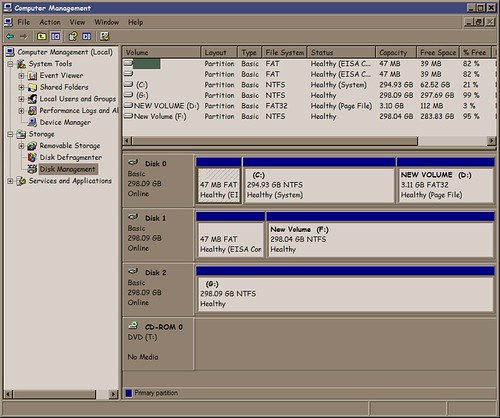
Task: Sort by the Status column header
Action: (341, 52)
